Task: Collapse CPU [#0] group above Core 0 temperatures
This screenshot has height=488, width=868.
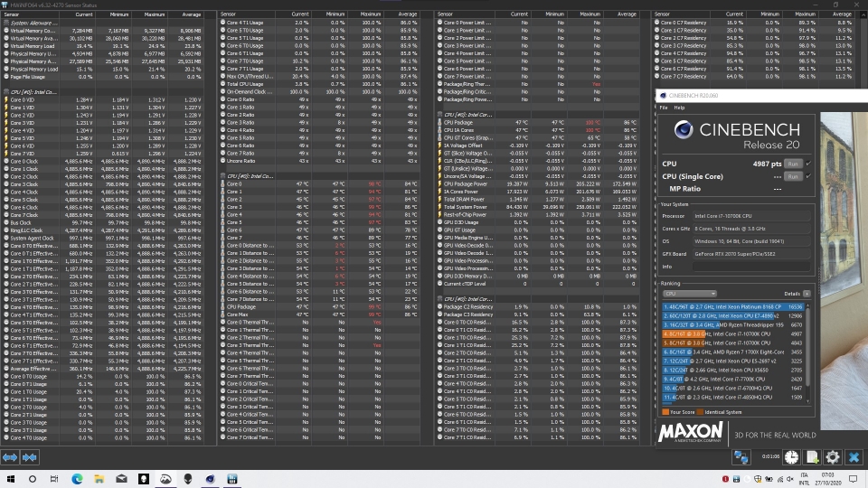Action: pos(223,176)
